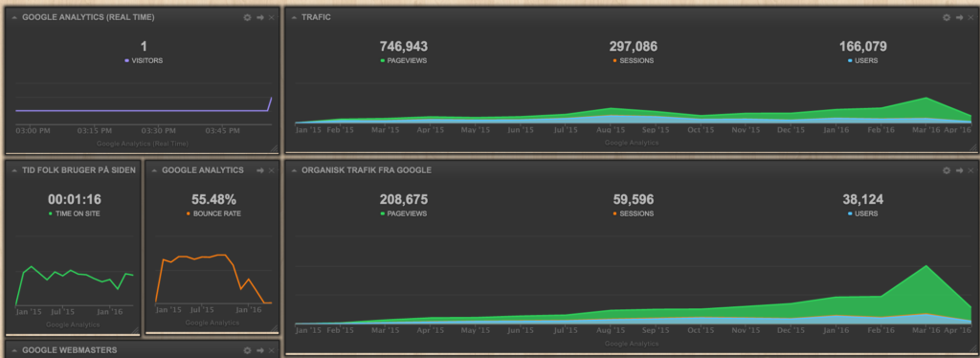This screenshot has width=980, height=358.
Task: Click Google Analytics (Real Time) caption under chart
Action: pyautogui.click(x=143, y=144)
